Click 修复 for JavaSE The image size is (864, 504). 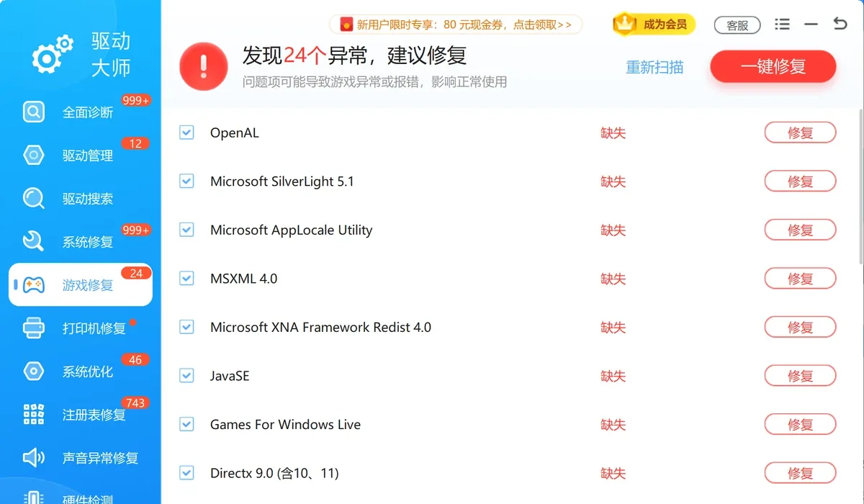(800, 376)
